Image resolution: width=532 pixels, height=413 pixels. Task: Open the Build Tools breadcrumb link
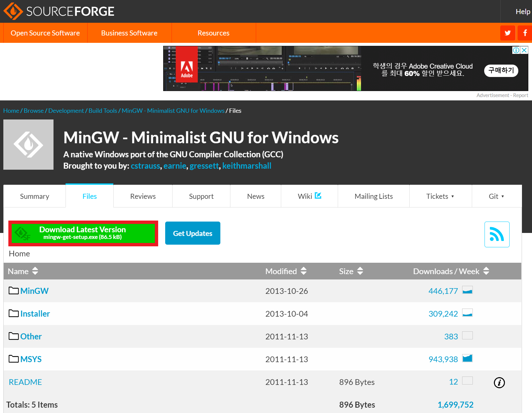click(x=103, y=111)
